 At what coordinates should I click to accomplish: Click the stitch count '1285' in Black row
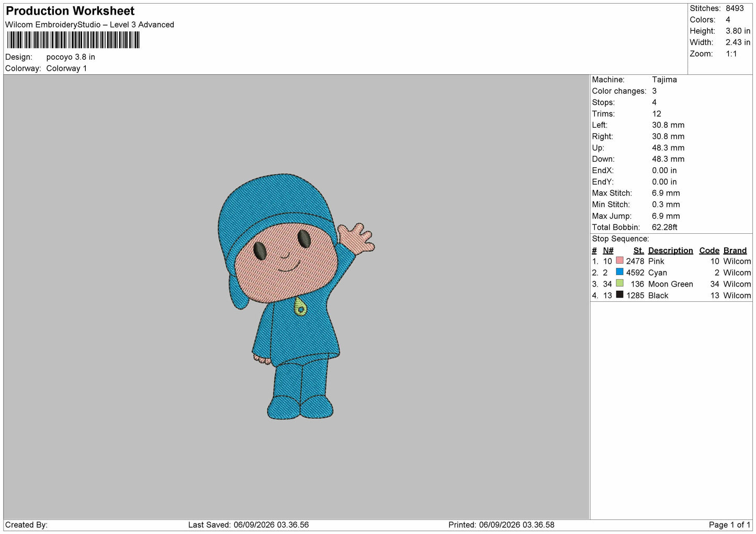tap(635, 296)
